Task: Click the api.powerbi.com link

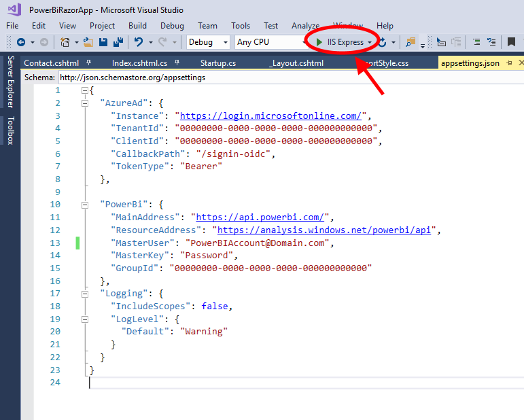Action: click(260, 217)
